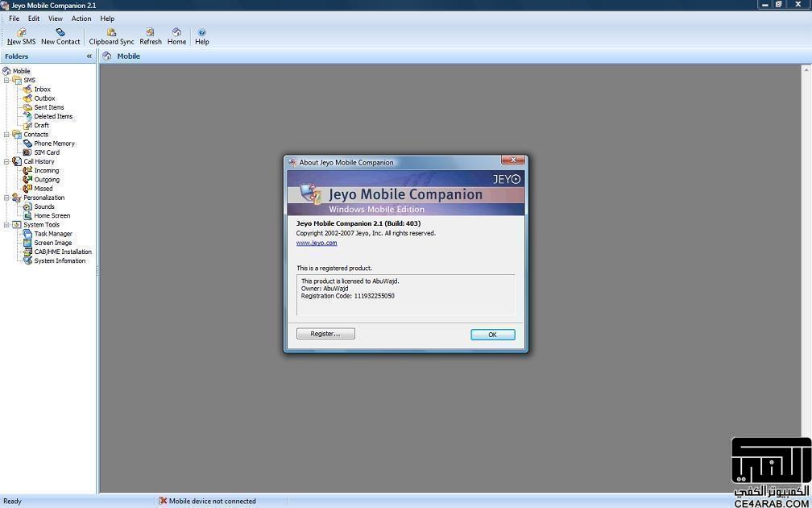Click the Outgoing calls icon
This screenshot has width=812, height=508.
pos(27,179)
